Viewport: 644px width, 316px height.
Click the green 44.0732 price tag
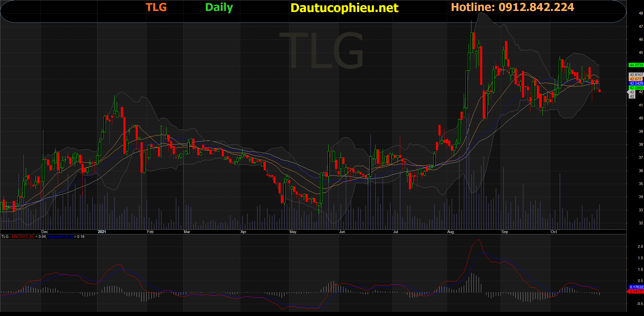tap(636, 65)
